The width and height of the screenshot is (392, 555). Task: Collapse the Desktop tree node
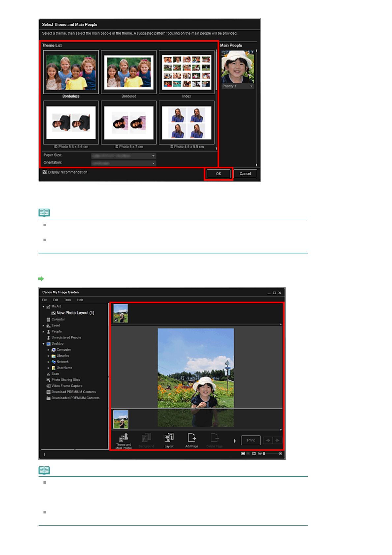point(43,344)
